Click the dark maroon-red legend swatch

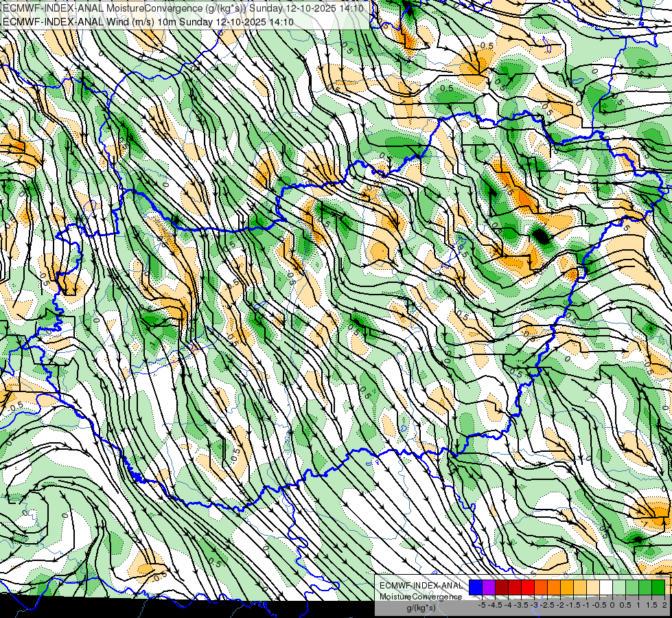502,587
